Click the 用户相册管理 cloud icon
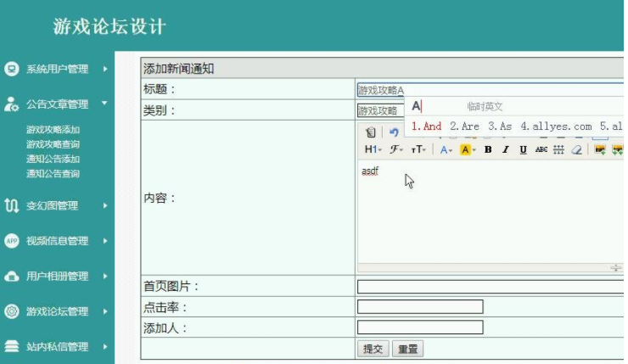Screen dimensions: 628x364 pos(12,276)
